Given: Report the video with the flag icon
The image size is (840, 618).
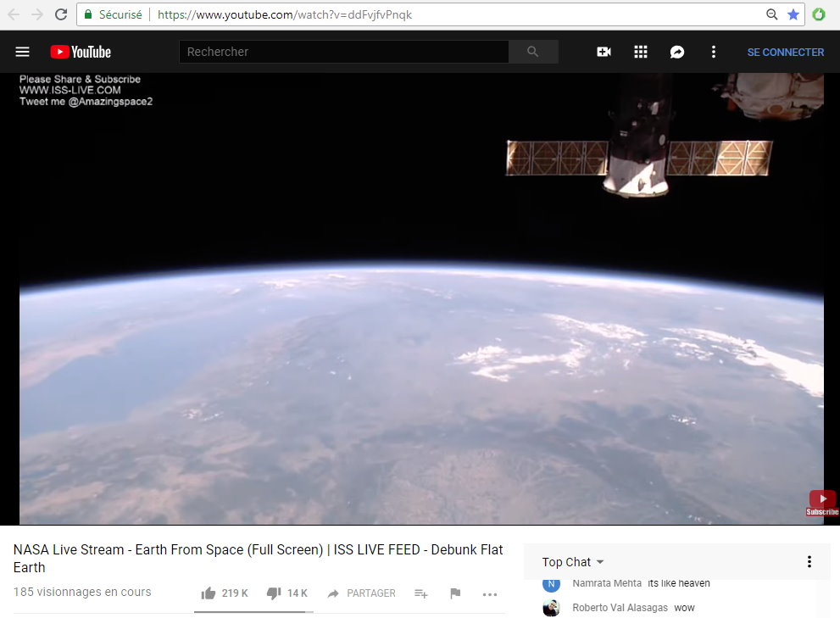Looking at the screenshot, I should click(455, 593).
